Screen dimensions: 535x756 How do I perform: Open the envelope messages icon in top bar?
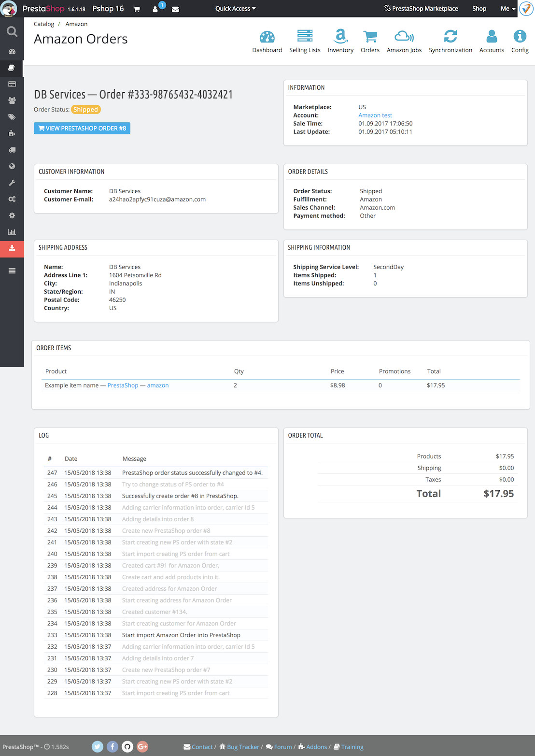coord(175,9)
